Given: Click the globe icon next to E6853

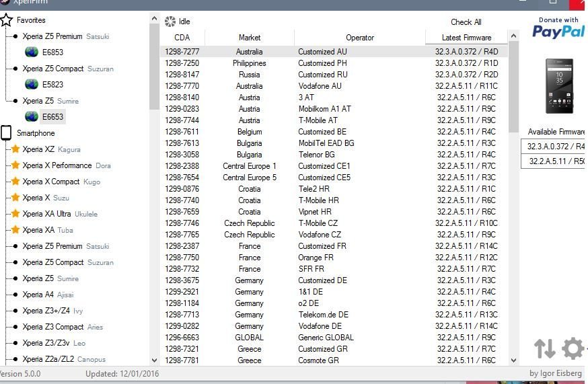Looking at the screenshot, I should tap(31, 52).
